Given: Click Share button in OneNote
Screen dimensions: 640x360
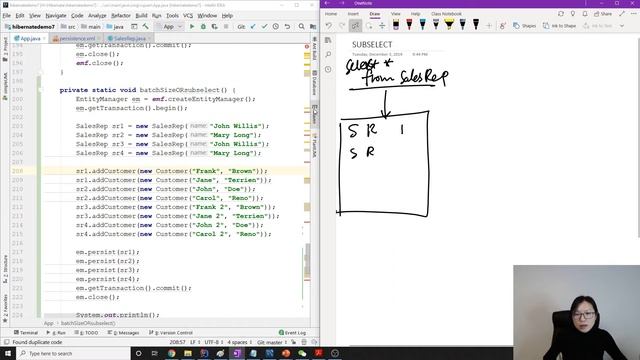Looking at the screenshot, I should pyautogui.click(x=603, y=14).
